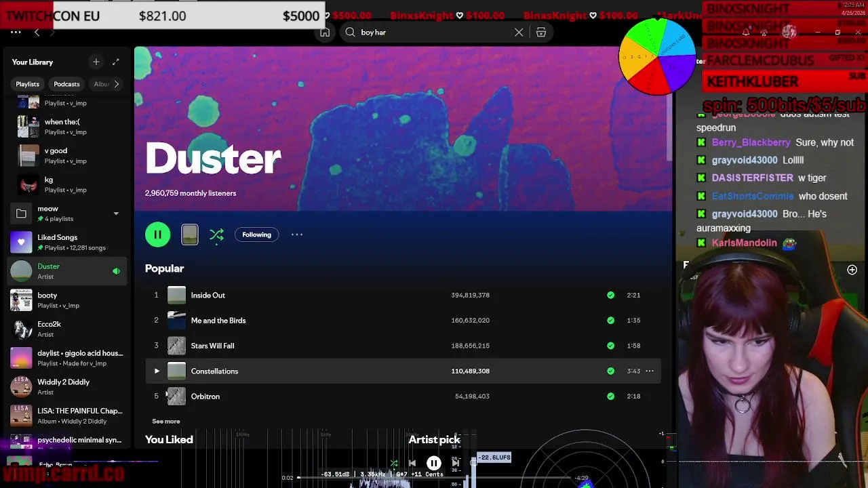Toggle liked checkmark for Stars Will Fall

[x=610, y=346]
